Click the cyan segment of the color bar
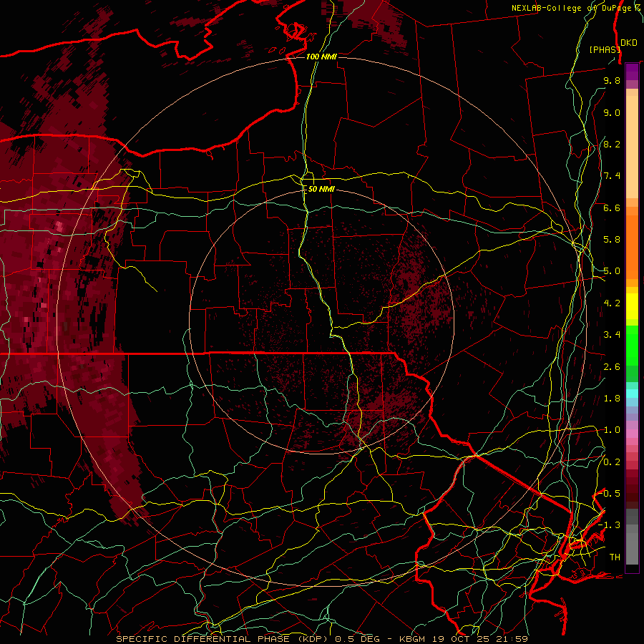This screenshot has width=644, height=644. point(632,394)
